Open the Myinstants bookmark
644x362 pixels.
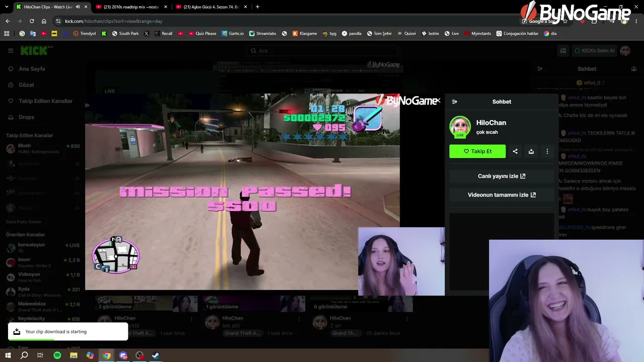pos(477,34)
